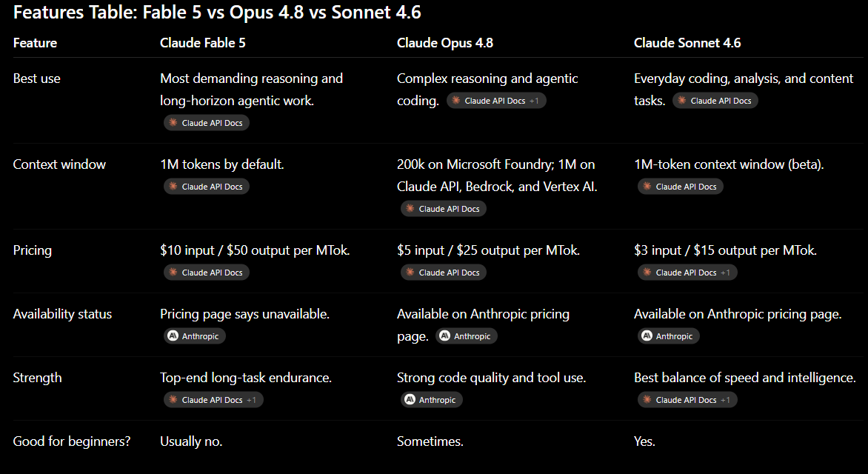Open Anthropic chip in Opus 4.8 availability cell
Viewport: 868px width, 474px height.
(466, 336)
